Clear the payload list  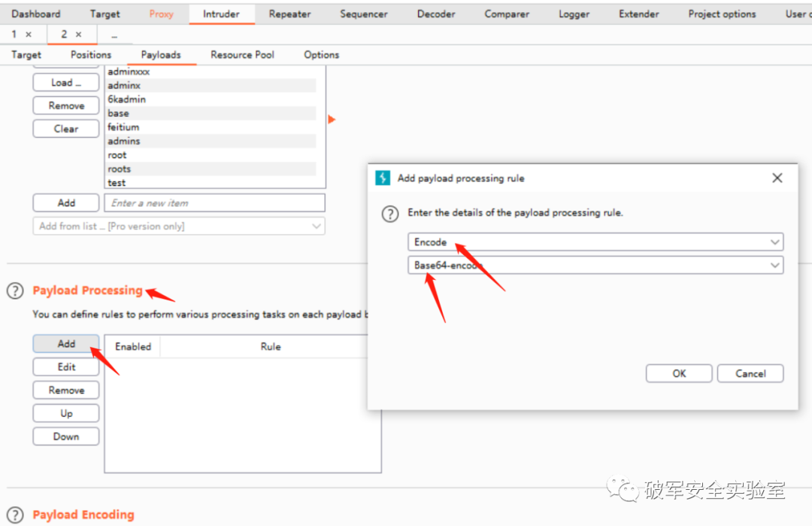pos(66,129)
